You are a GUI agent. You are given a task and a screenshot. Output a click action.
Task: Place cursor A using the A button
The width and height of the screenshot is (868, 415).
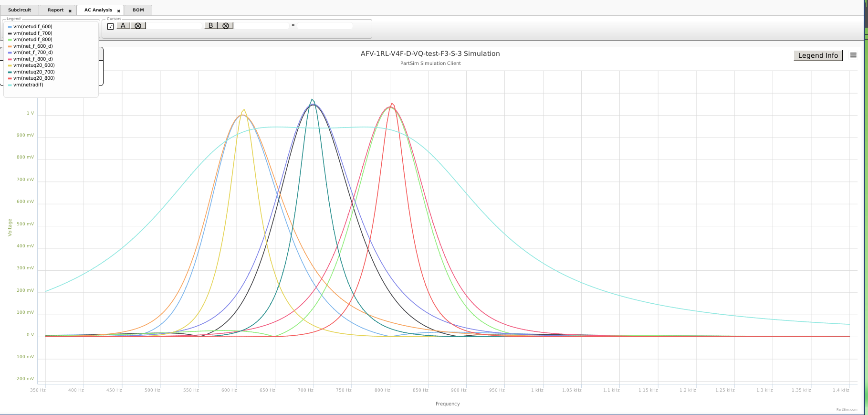123,26
